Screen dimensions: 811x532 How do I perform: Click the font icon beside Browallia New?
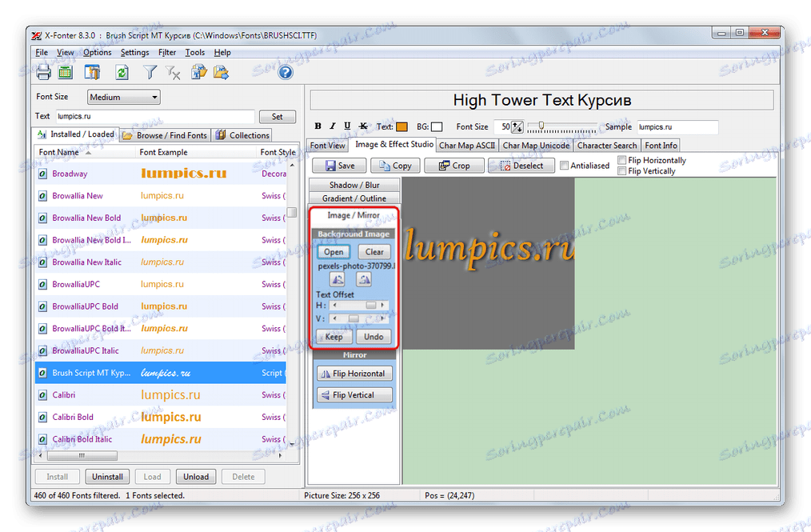click(42, 196)
